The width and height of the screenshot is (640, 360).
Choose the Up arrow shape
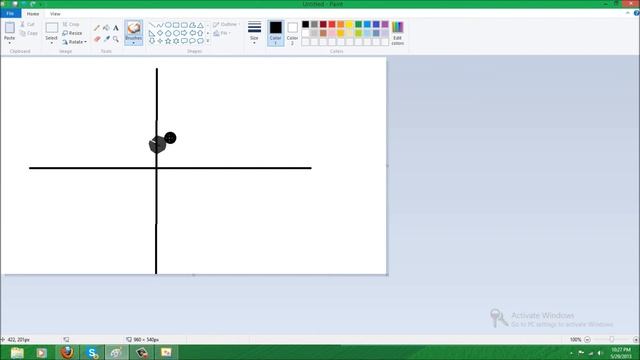tap(200, 33)
